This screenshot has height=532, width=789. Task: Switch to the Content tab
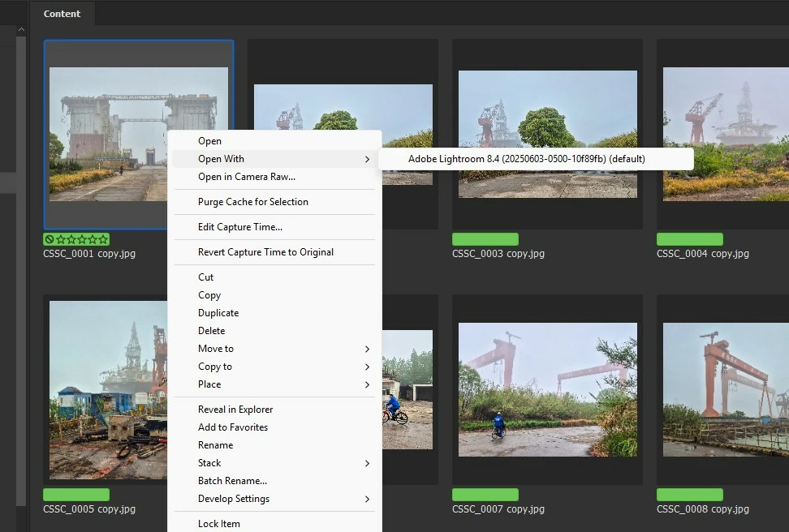(x=62, y=14)
